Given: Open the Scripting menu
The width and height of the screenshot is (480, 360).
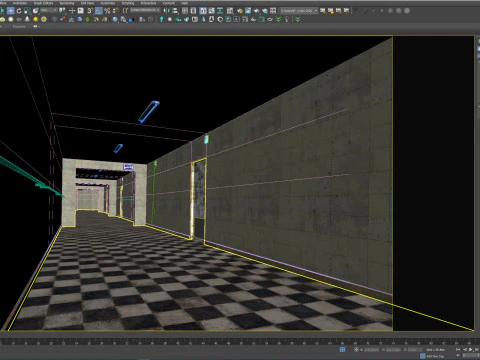Looking at the screenshot, I should click(x=128, y=3).
